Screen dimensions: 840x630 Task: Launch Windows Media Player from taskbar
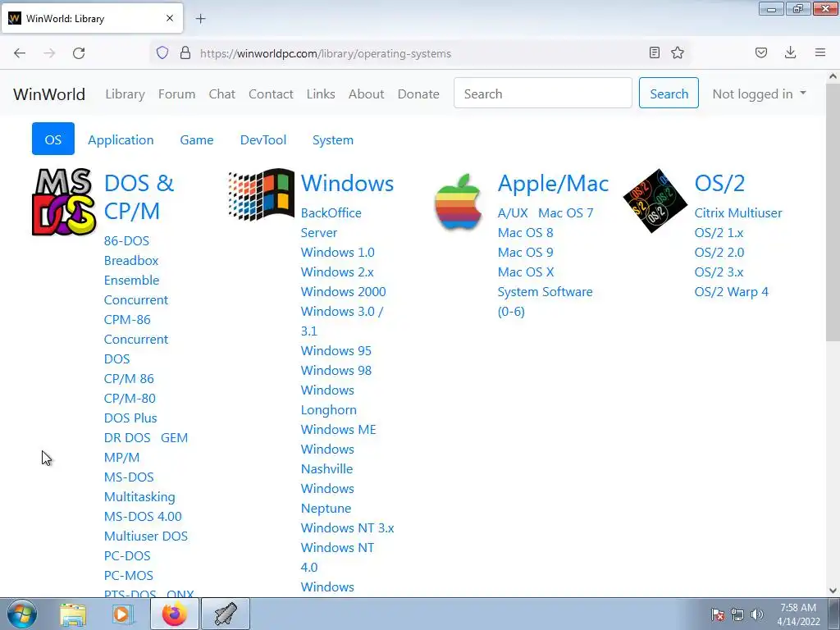point(122,614)
